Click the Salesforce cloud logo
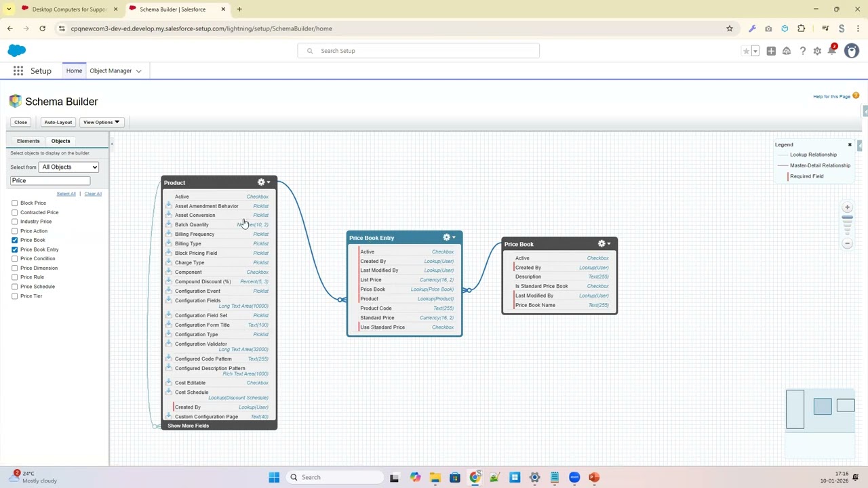This screenshot has width=868, height=488. pyautogui.click(x=17, y=51)
